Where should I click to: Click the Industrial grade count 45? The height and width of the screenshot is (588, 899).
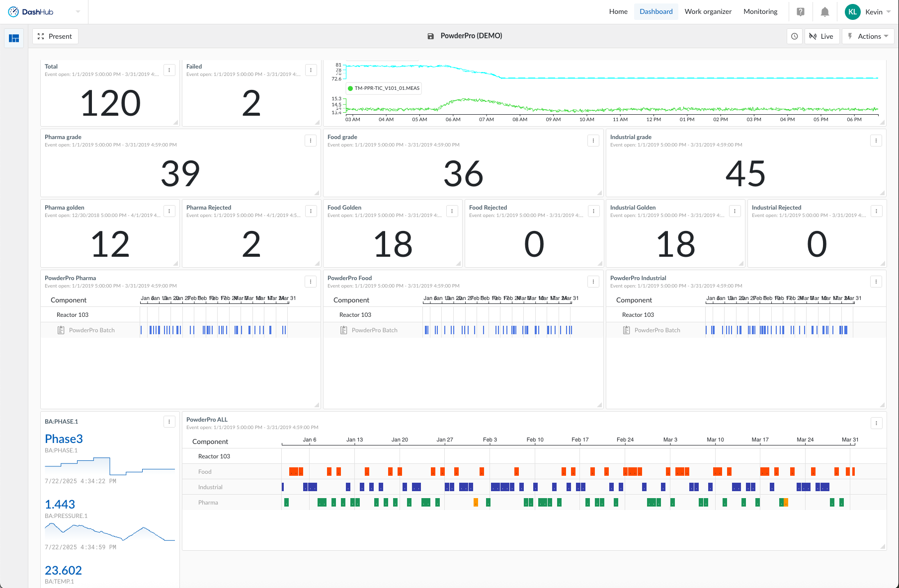(x=745, y=174)
